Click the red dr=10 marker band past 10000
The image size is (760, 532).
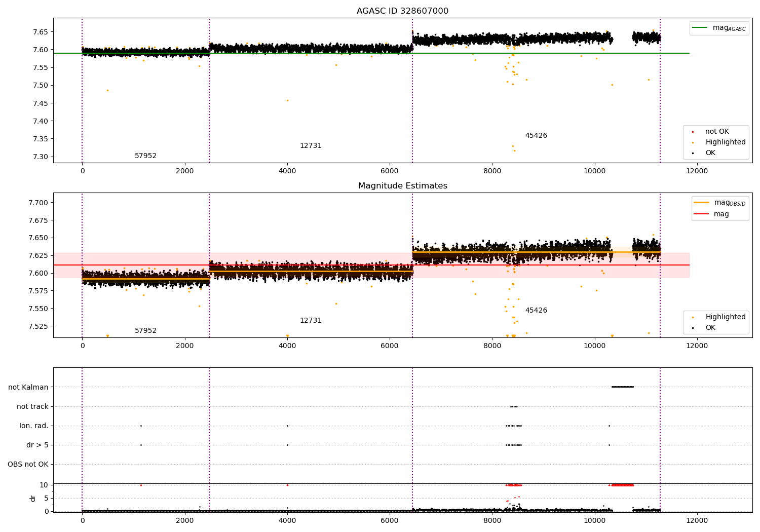(622, 485)
